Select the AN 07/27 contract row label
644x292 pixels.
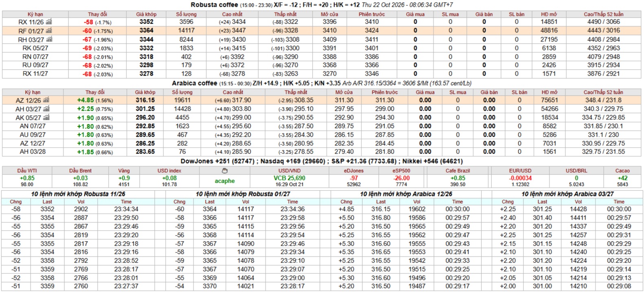(33, 126)
